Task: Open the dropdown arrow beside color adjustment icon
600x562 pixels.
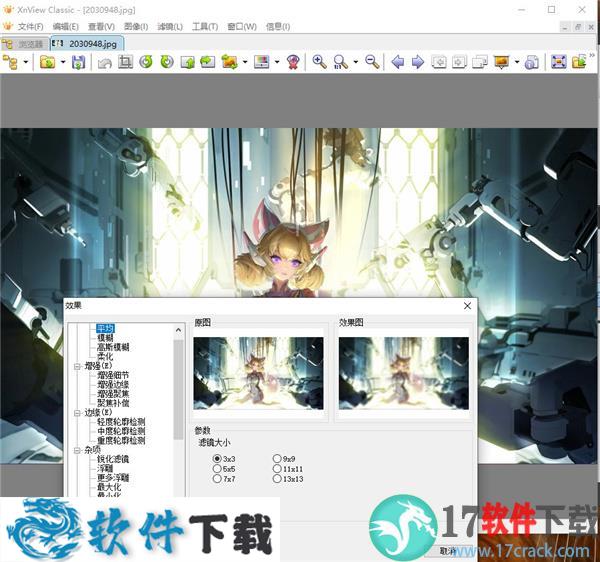Action: click(277, 62)
